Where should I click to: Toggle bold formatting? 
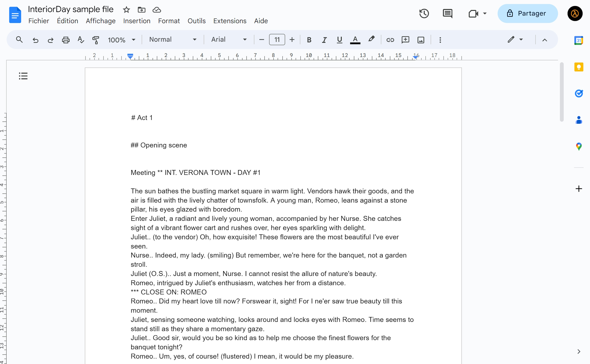[x=309, y=40]
